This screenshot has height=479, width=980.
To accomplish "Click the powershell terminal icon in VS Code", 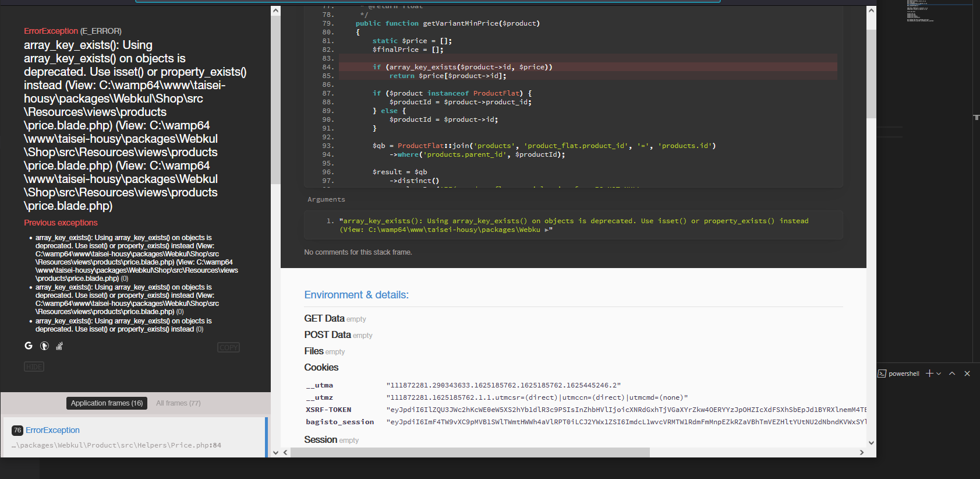I will coord(882,374).
